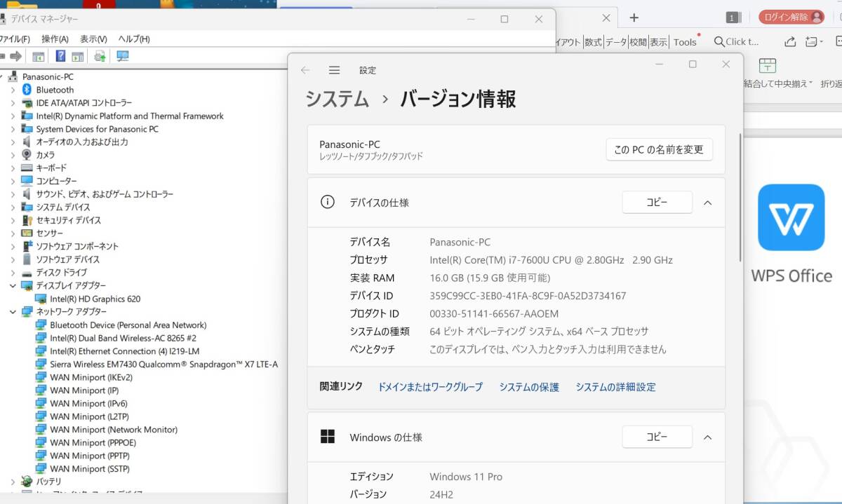Screen dimensions: 842x504
Task: Switch to the Tools tab in WPS
Action: [685, 42]
